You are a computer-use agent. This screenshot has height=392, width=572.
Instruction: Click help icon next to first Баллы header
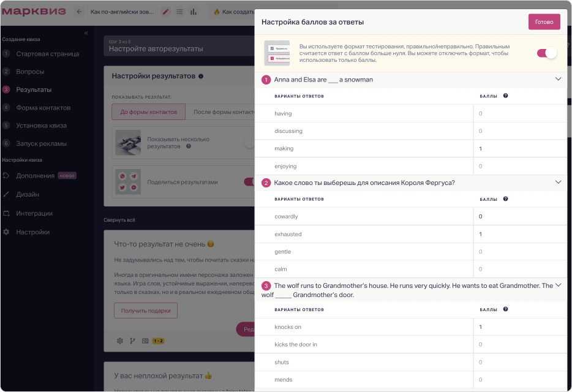505,96
